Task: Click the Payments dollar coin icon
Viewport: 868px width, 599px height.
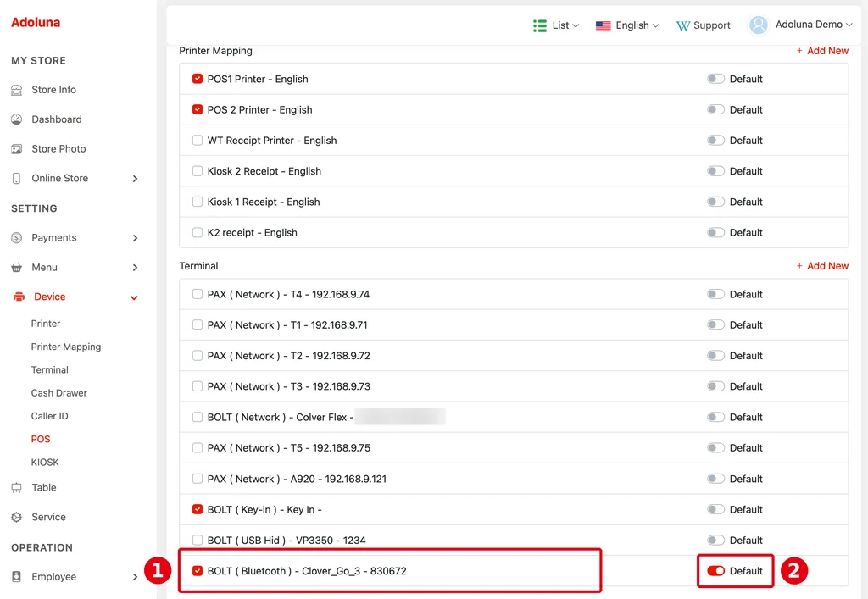Action: 17,238
